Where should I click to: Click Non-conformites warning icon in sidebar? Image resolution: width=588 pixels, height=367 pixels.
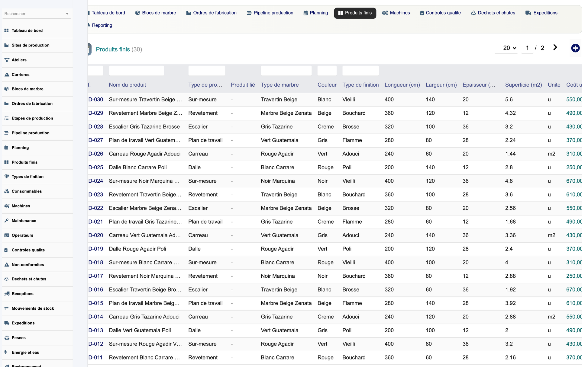tap(7, 265)
